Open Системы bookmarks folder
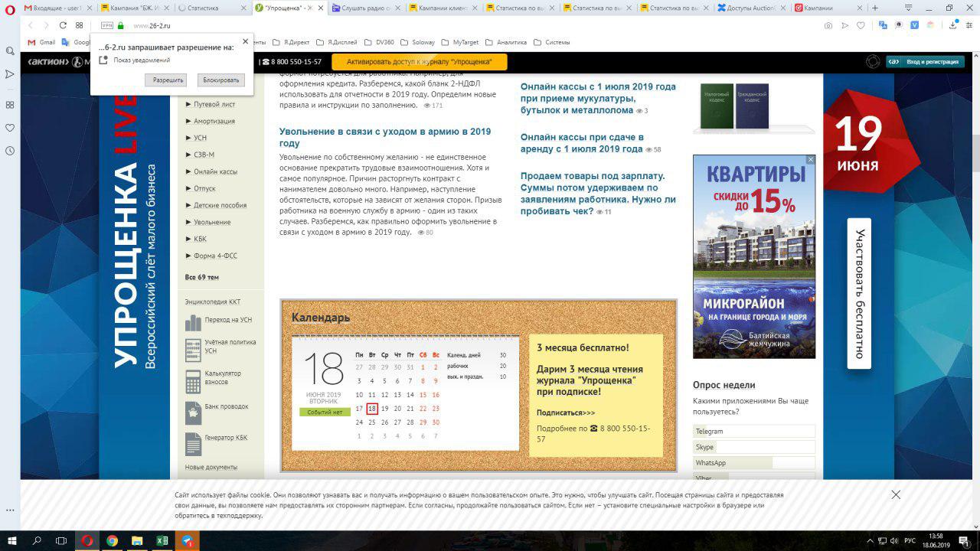980x551 pixels. coord(551,42)
